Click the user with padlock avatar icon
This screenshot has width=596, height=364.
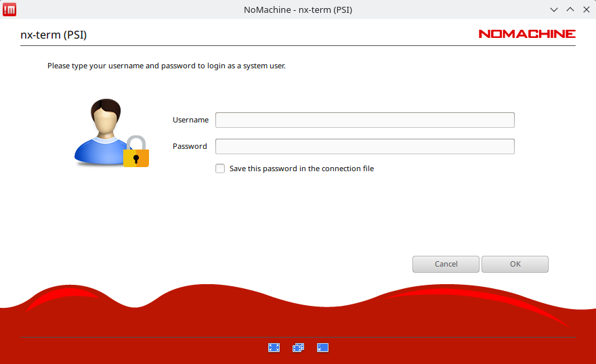[111, 133]
